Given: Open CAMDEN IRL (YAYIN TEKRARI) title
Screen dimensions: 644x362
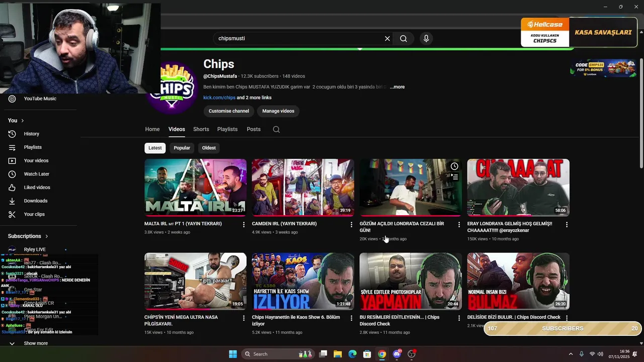Looking at the screenshot, I should pyautogui.click(x=284, y=224).
